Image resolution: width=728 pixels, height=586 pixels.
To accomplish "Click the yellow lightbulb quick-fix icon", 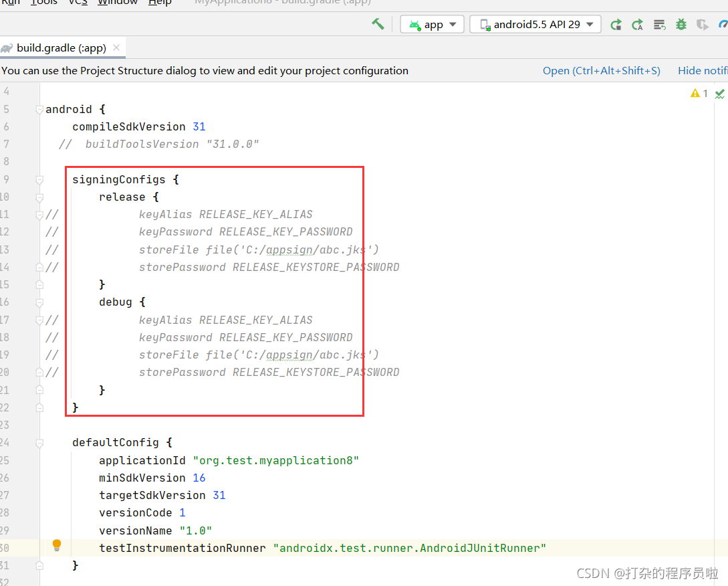I will tap(57, 545).
